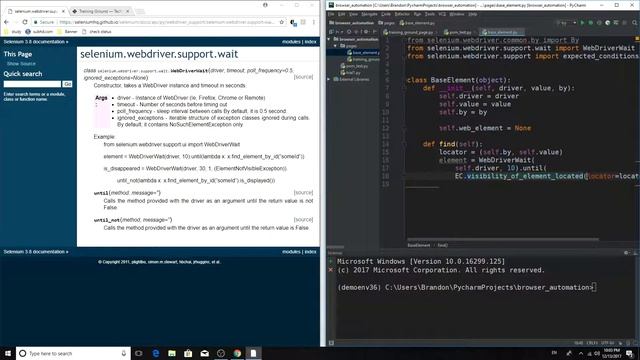Click the bottom 'modules' footer link
The height and width of the screenshot is (360, 640).
pos(291,252)
